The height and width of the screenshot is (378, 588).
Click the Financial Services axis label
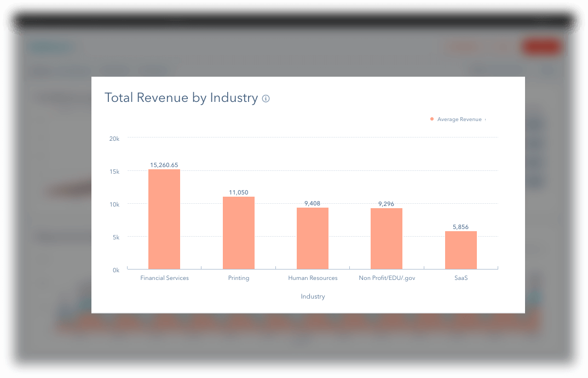tap(164, 278)
